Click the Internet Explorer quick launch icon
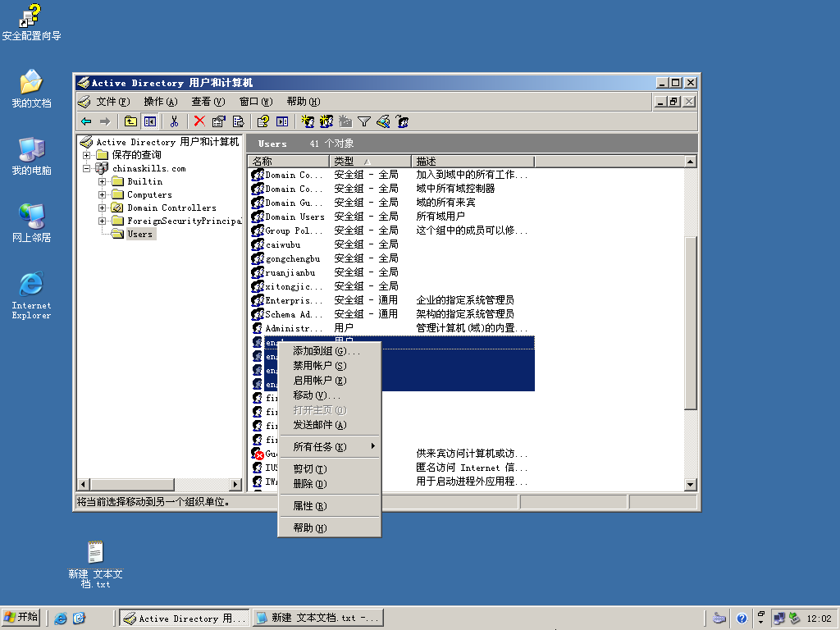 (61, 619)
